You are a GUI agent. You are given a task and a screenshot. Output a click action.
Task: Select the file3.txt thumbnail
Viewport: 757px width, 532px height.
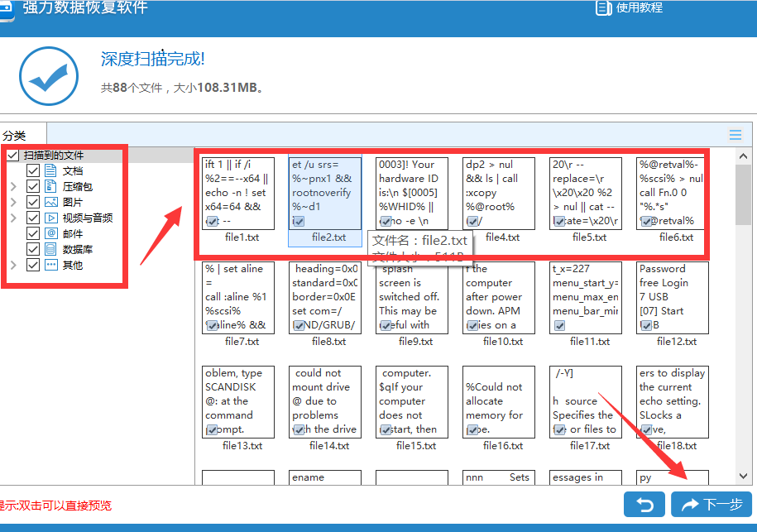tap(412, 194)
